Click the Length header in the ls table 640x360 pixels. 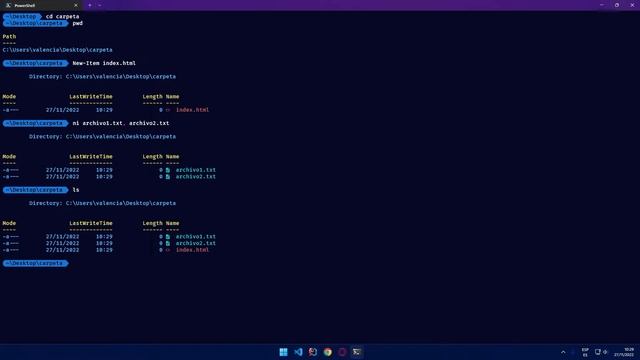(x=152, y=223)
